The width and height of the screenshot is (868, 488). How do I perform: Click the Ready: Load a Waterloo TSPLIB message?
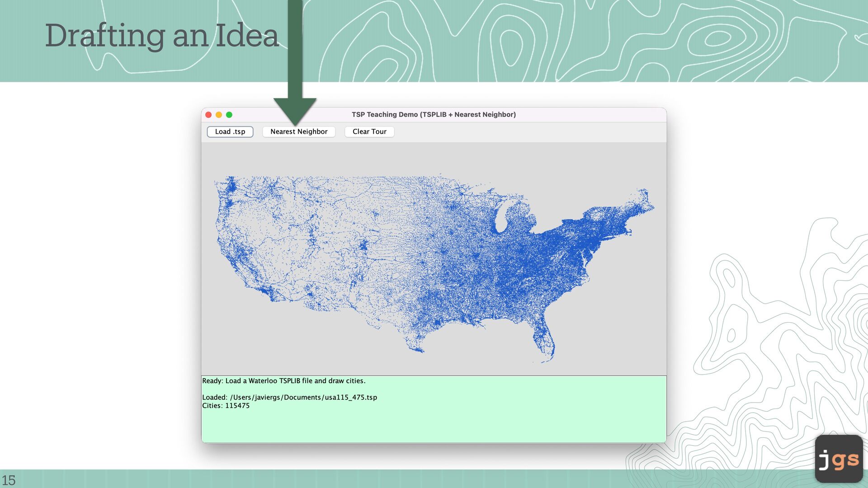pos(283,381)
